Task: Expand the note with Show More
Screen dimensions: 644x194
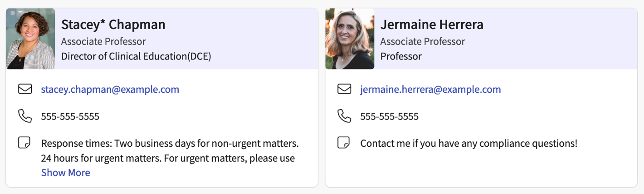Action: [65, 173]
